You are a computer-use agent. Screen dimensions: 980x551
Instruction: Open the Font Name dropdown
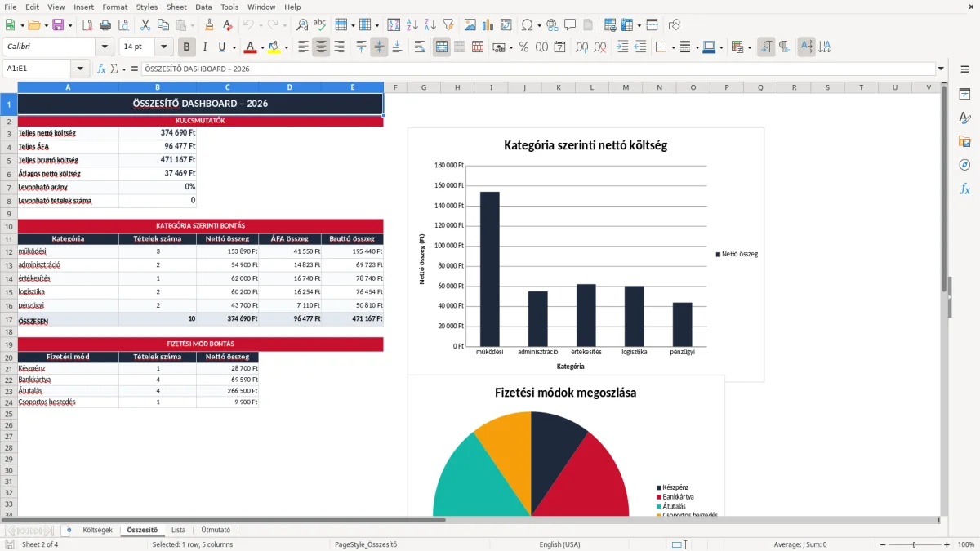[x=104, y=47]
